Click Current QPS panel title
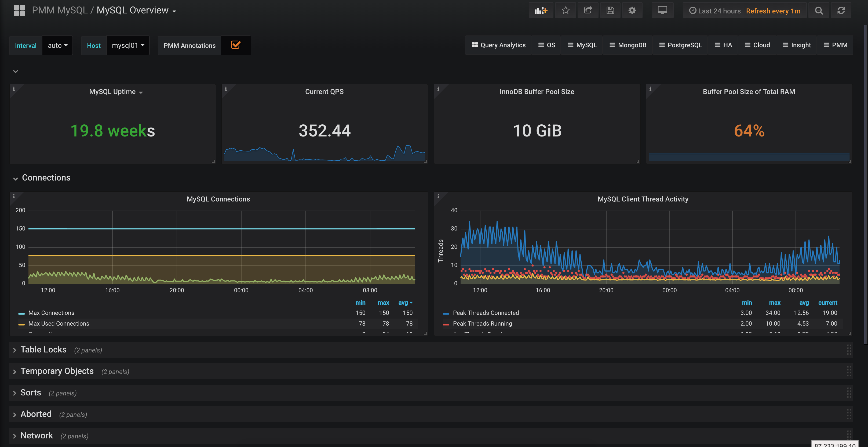868x447 pixels. pyautogui.click(x=324, y=92)
